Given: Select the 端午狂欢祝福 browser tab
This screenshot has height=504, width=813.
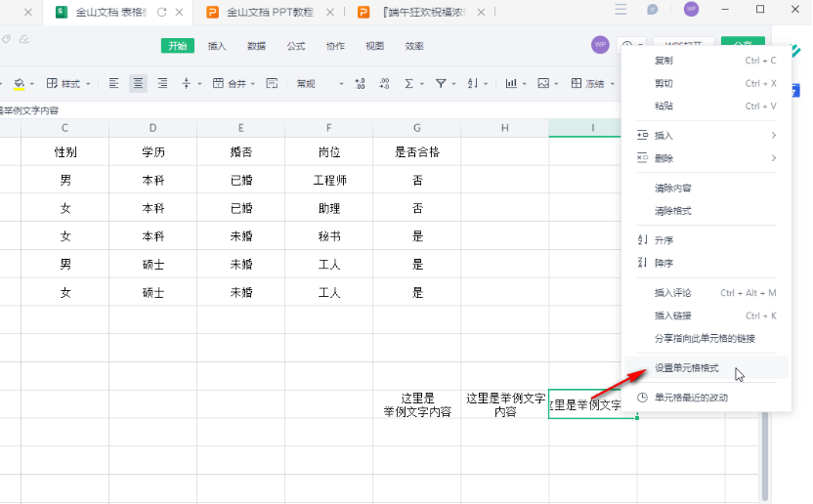Looking at the screenshot, I should [x=414, y=12].
